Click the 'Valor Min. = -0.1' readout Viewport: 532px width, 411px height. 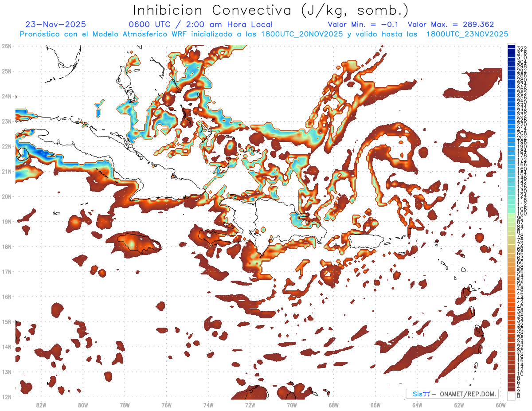(363, 24)
